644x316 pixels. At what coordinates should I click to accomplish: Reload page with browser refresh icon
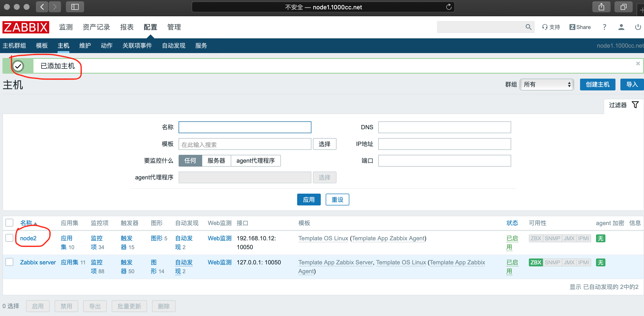(x=449, y=7)
